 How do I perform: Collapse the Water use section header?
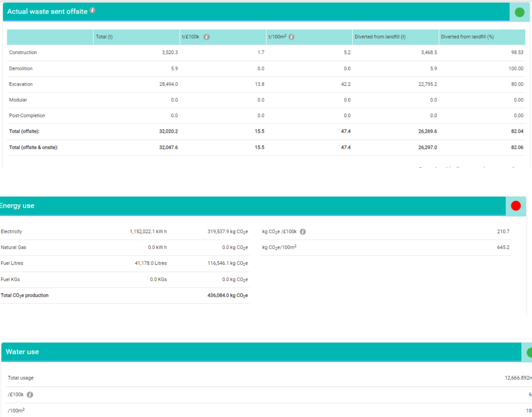tap(22, 352)
